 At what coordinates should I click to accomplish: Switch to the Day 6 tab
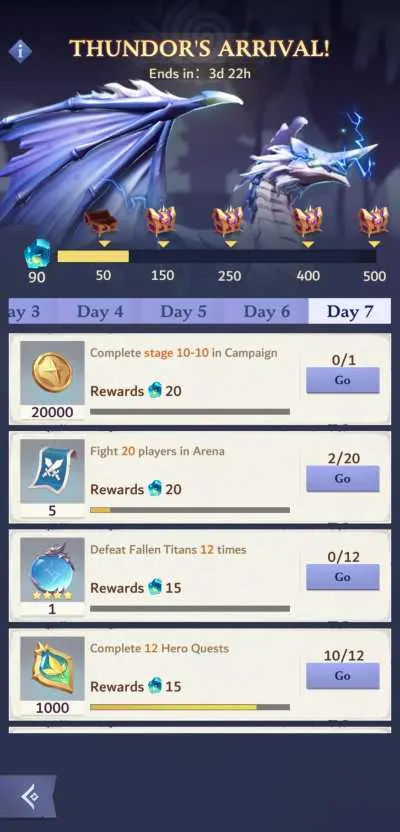click(267, 311)
